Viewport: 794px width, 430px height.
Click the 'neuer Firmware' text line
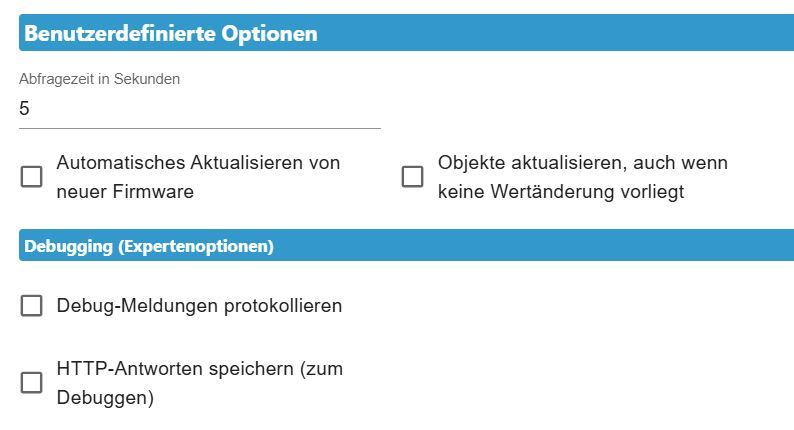pos(125,192)
